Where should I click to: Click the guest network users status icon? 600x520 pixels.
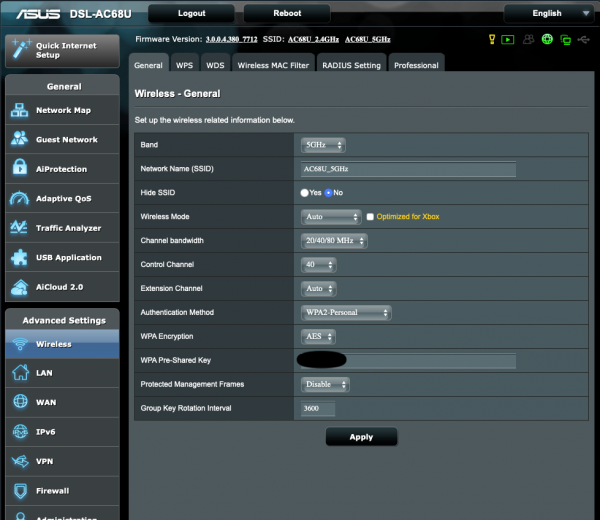(528, 40)
